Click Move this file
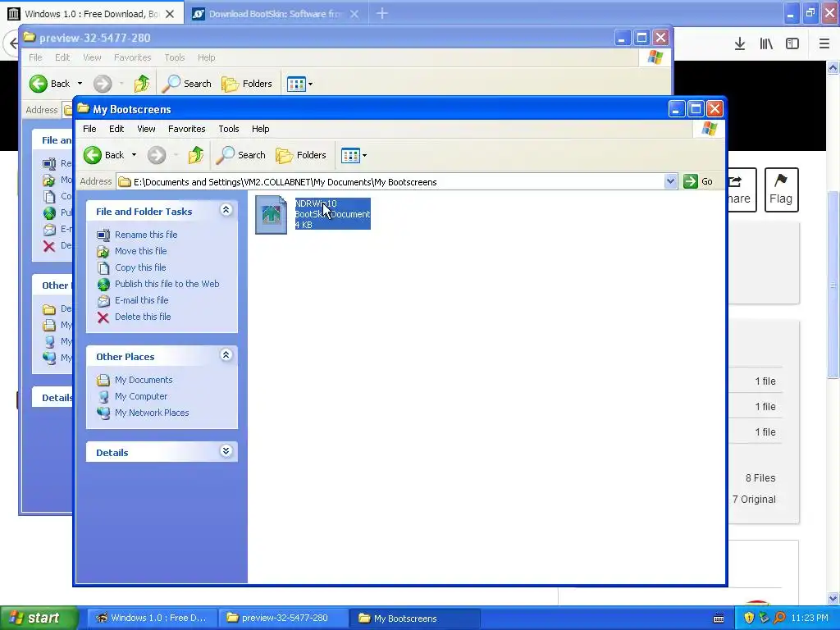Screen dimensions: 840x630 pyautogui.click(x=140, y=251)
